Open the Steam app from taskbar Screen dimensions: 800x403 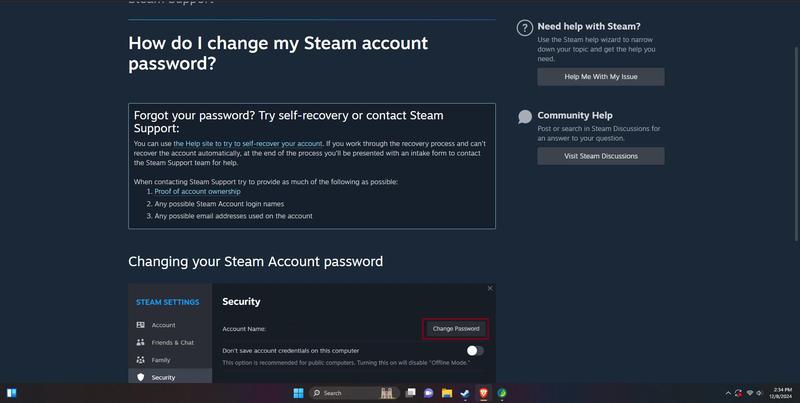(465, 393)
